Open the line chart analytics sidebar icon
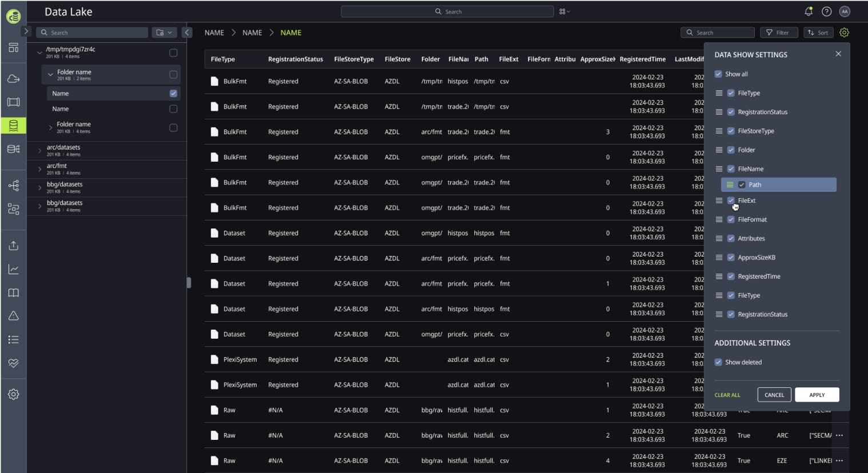Screen dimensions: 868x473 point(14,269)
